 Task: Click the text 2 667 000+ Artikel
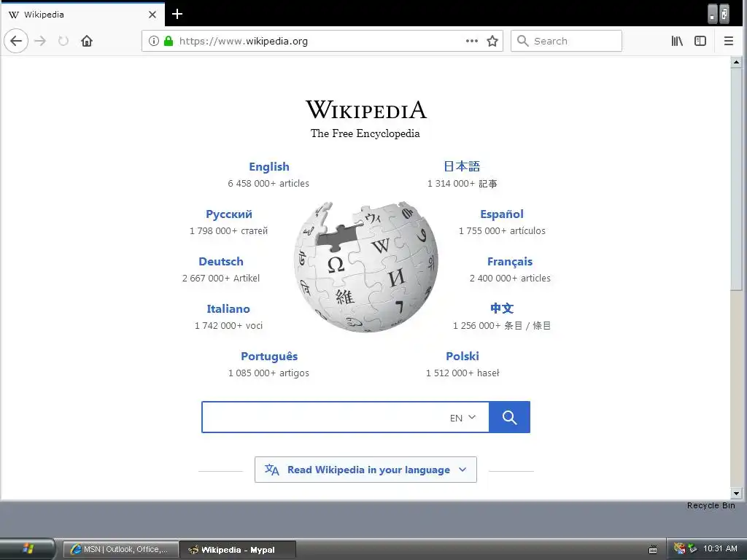221,278
